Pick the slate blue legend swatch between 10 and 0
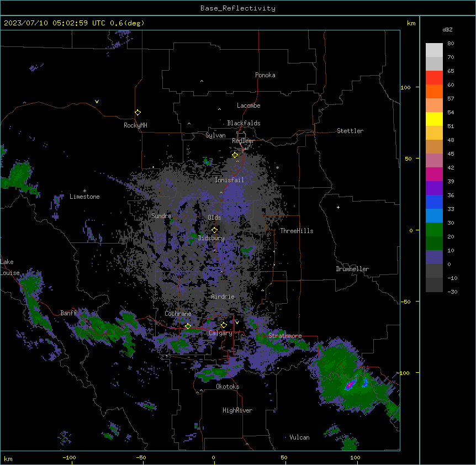The image size is (476, 465). pyautogui.click(x=434, y=257)
